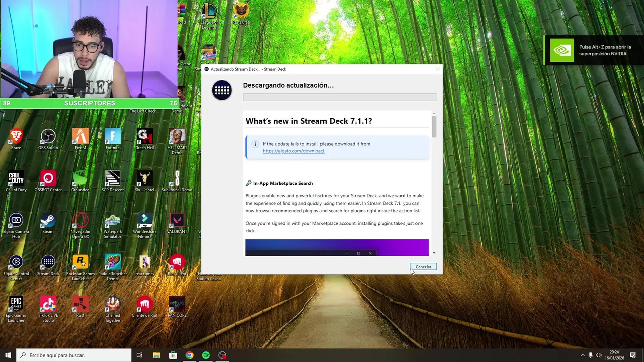Image resolution: width=644 pixels, height=362 pixels.
Task: Select the Chained Together desktop icon
Action: click(113, 309)
